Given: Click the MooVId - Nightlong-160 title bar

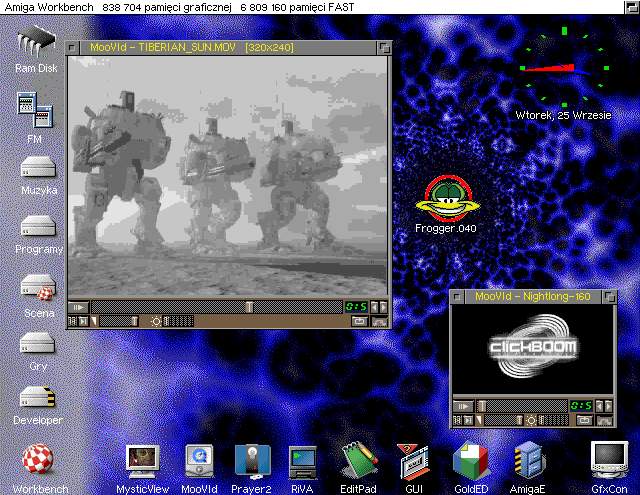Looking at the screenshot, I should [x=533, y=297].
